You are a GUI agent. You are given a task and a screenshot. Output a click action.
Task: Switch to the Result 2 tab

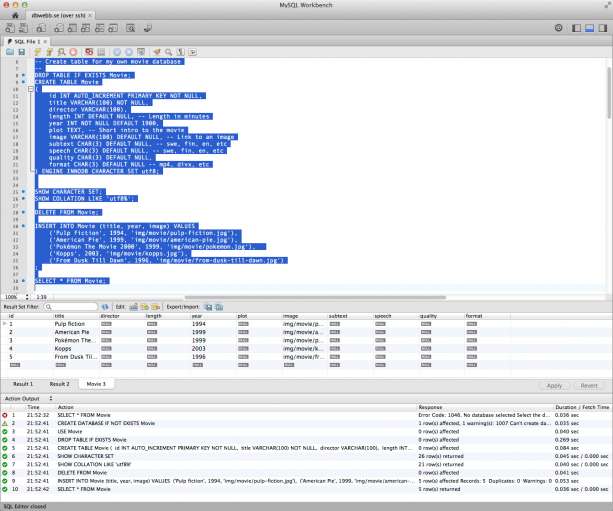pyautogui.click(x=59, y=384)
